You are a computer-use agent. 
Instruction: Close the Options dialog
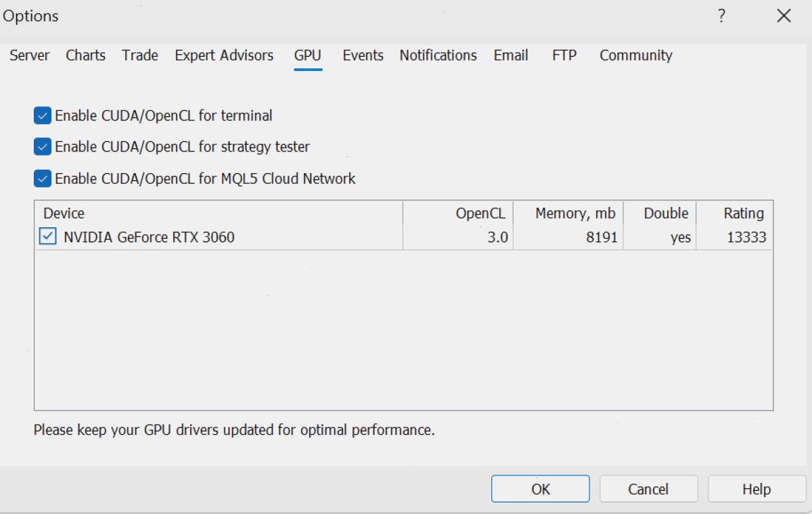pyautogui.click(x=784, y=16)
